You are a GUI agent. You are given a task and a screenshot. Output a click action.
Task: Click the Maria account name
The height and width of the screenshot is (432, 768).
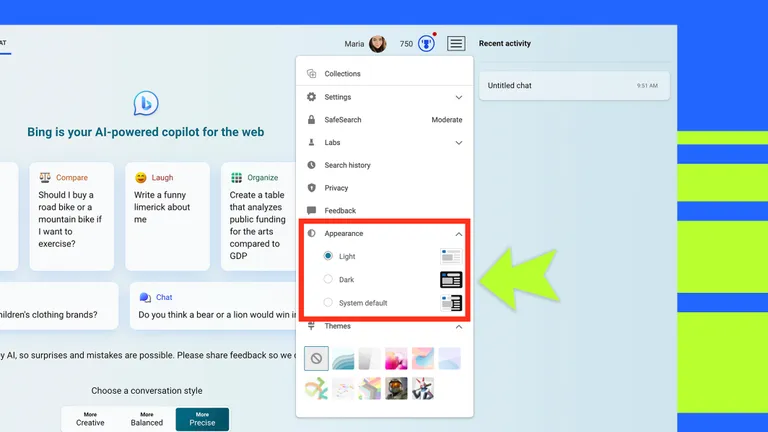click(354, 44)
